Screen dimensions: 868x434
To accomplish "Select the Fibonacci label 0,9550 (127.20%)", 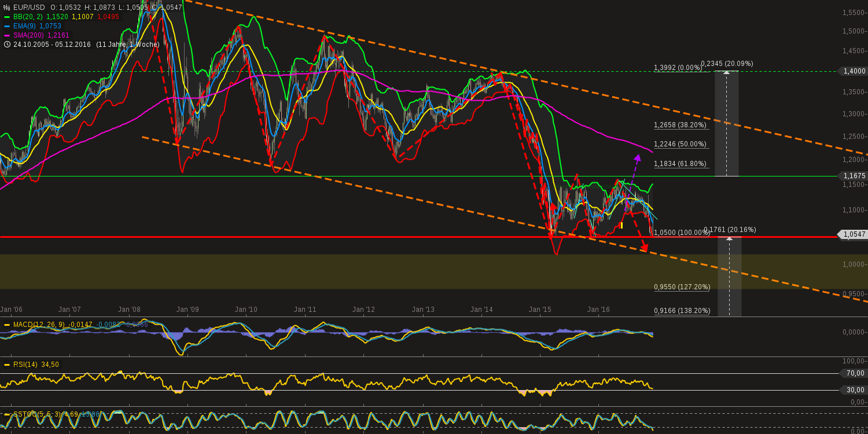I will pyautogui.click(x=682, y=287).
